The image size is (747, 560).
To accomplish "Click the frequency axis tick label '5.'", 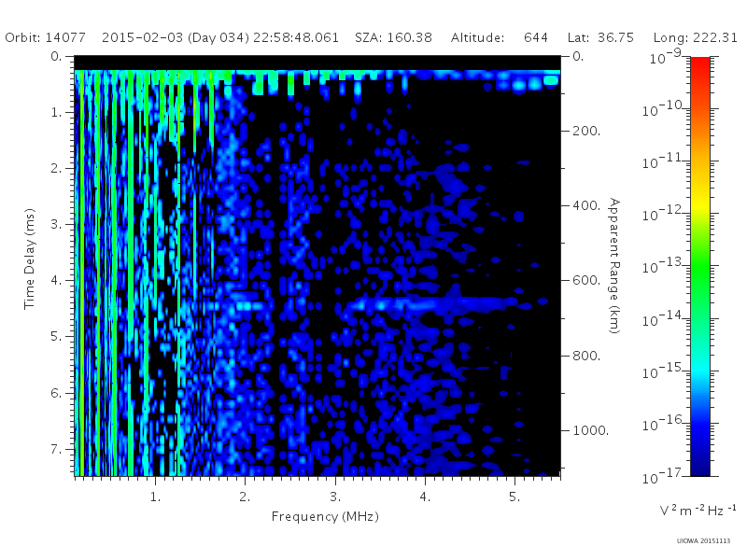I will pos(514,497).
